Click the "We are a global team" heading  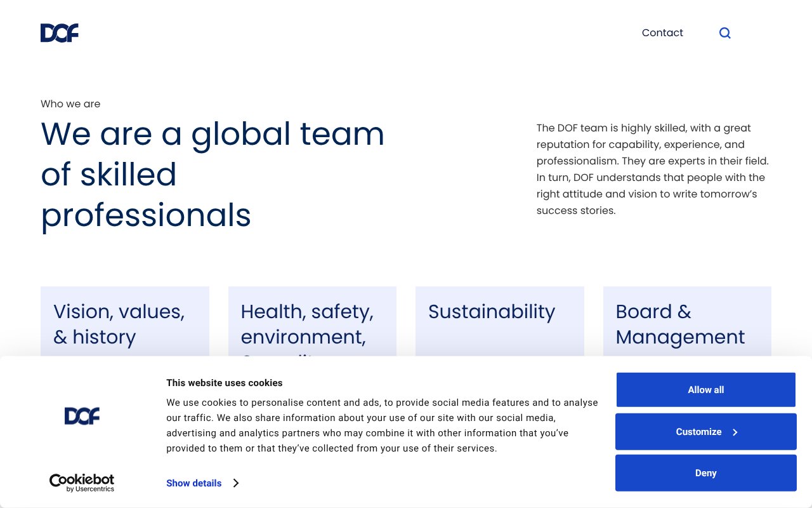[213, 175]
